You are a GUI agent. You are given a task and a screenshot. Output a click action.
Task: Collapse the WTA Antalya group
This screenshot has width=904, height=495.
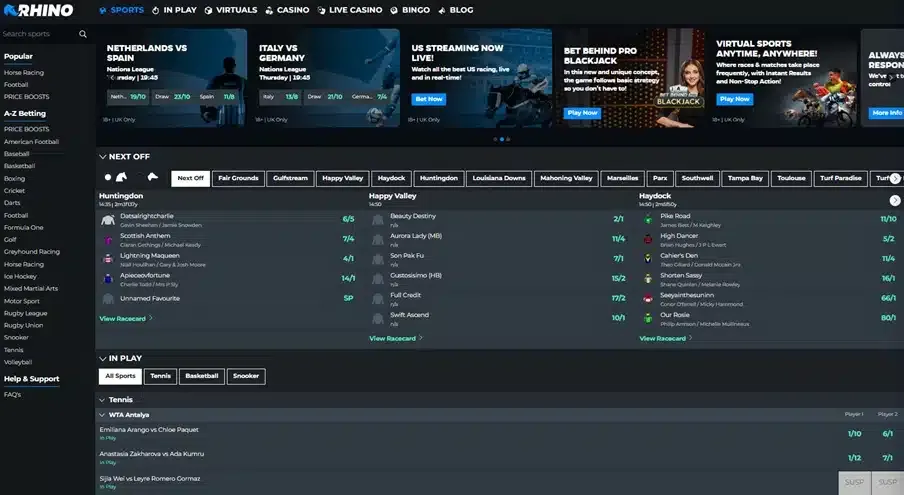[102, 415]
